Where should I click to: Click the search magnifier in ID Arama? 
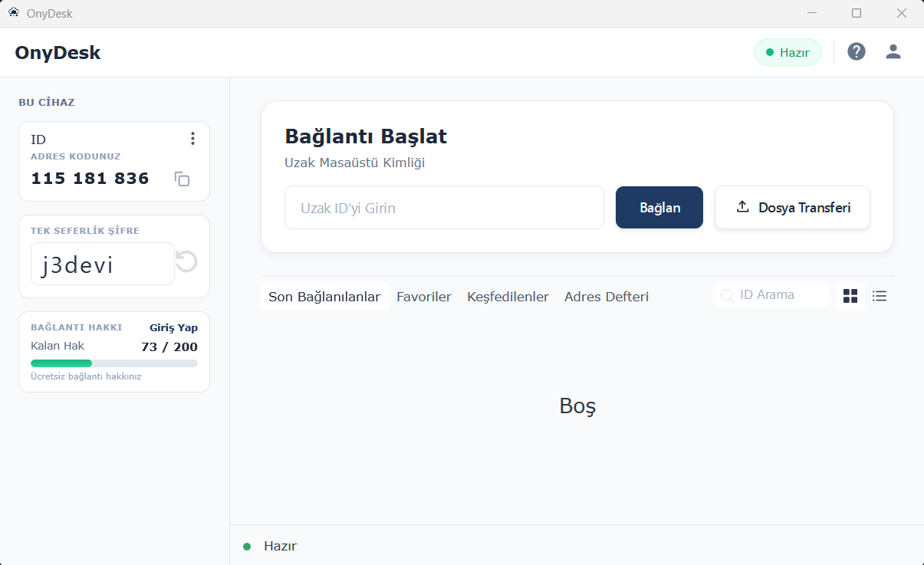pyautogui.click(x=726, y=294)
